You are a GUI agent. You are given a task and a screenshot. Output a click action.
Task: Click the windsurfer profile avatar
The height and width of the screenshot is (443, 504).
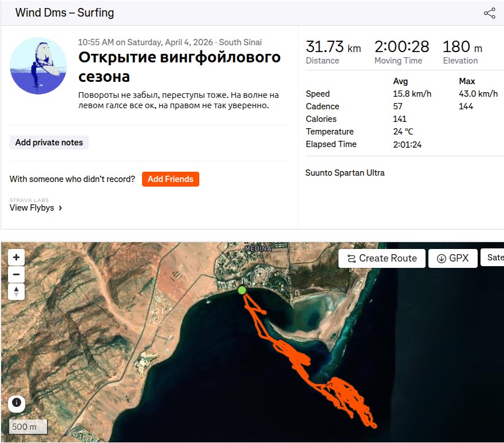[x=38, y=66]
